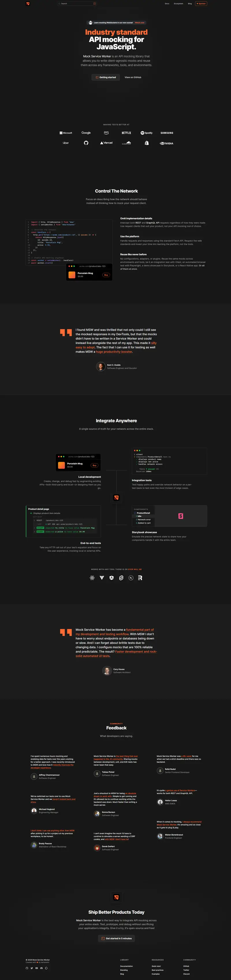Click the Vue logo icon
Viewport: 231px width, 980px height.
[x=102, y=578]
